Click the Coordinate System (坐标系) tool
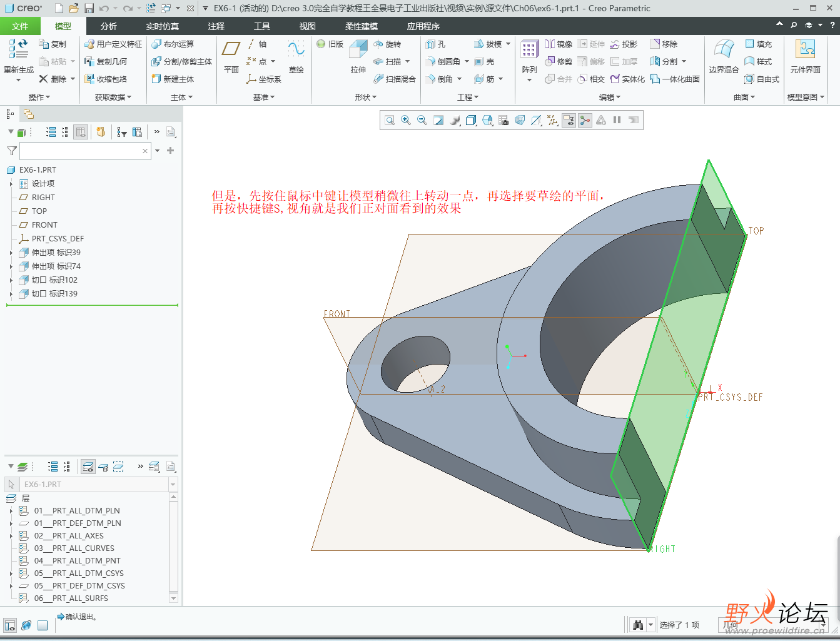 (264, 79)
